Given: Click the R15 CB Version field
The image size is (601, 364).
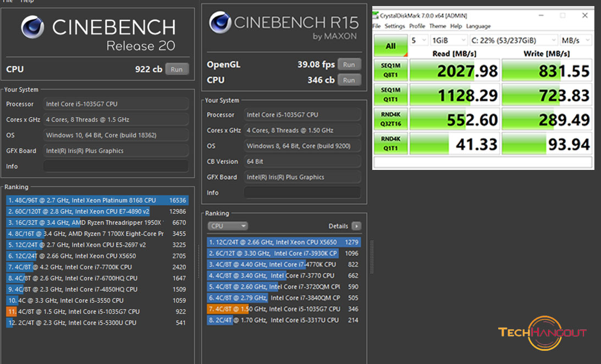Looking at the screenshot, I should click(x=302, y=161).
